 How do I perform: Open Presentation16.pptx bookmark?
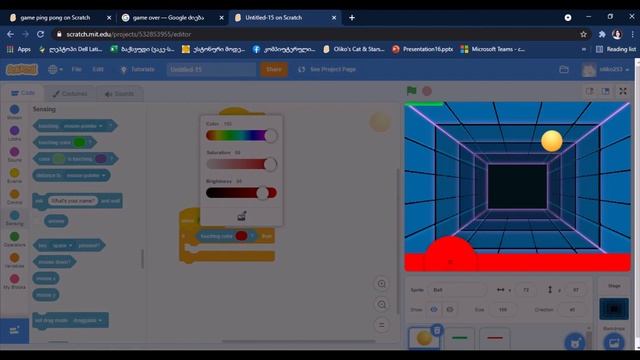pos(422,49)
